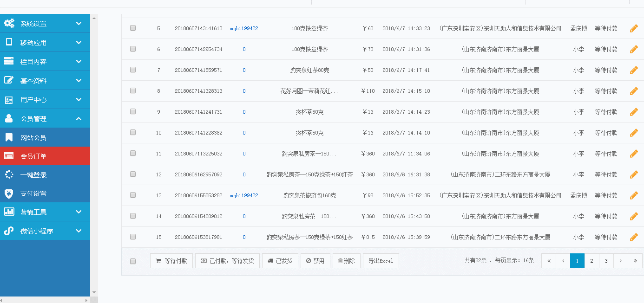Screen dimensions: 644x303
Task: Click sidebar scrollbar down arrow
Action: pyautogui.click(x=94, y=292)
